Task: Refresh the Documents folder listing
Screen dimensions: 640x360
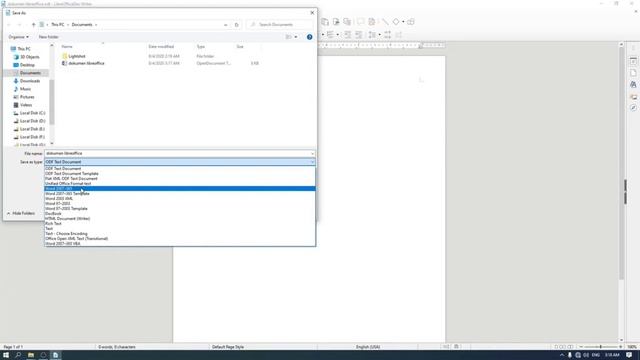Action: [x=236, y=25]
